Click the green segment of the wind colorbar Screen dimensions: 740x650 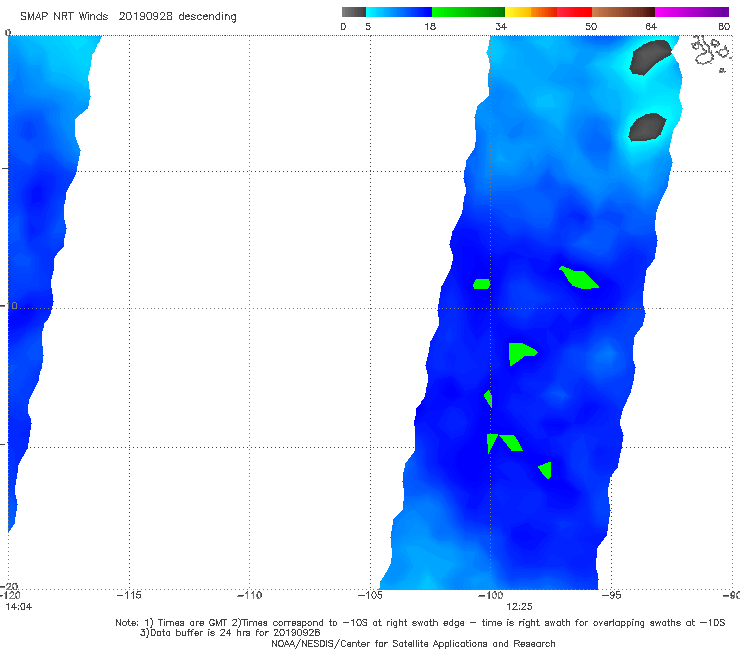468,12
